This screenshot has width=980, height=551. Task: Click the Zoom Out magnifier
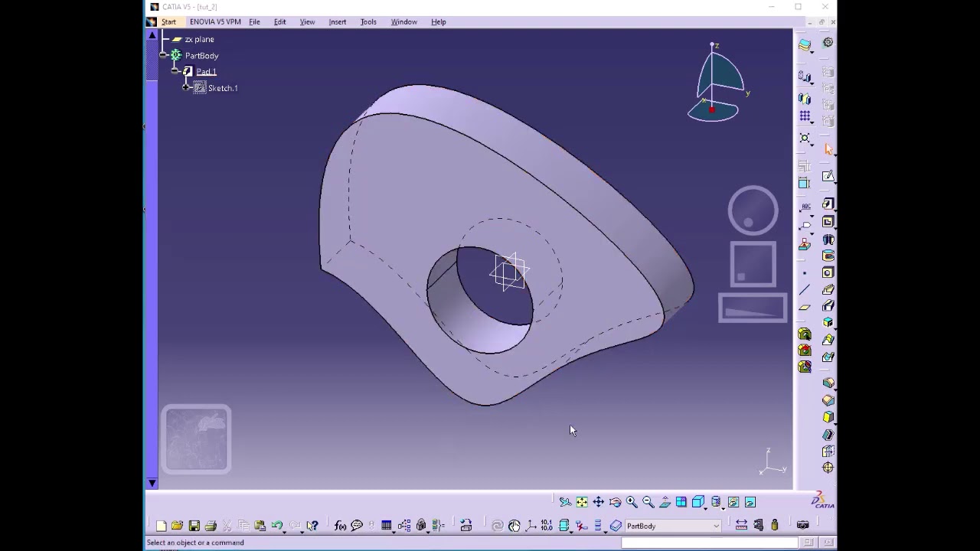[x=648, y=502]
